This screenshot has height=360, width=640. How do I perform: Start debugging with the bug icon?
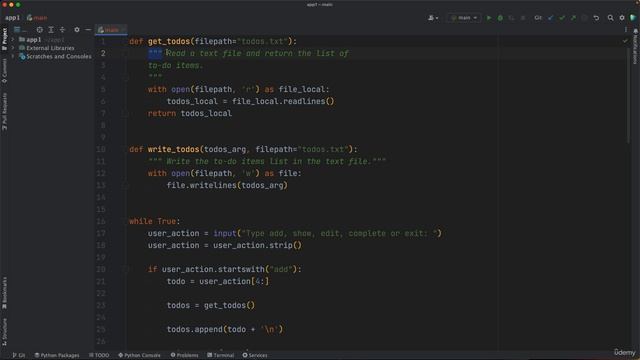click(x=500, y=18)
